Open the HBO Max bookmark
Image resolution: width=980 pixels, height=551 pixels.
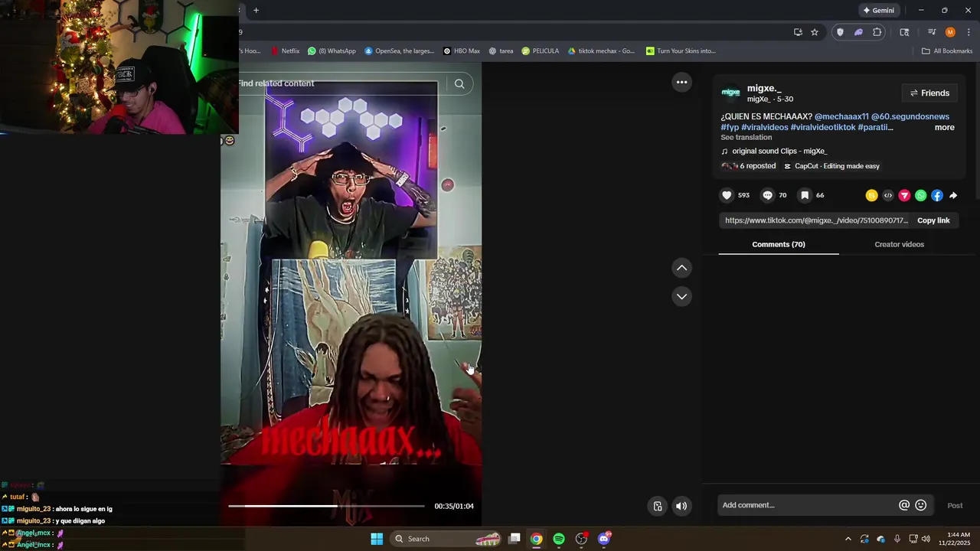462,51
